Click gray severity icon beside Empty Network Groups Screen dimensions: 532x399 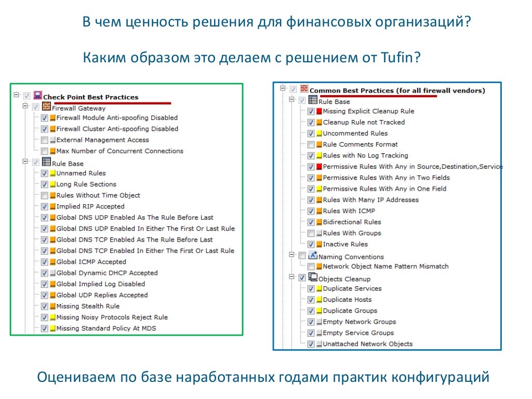[319, 322]
